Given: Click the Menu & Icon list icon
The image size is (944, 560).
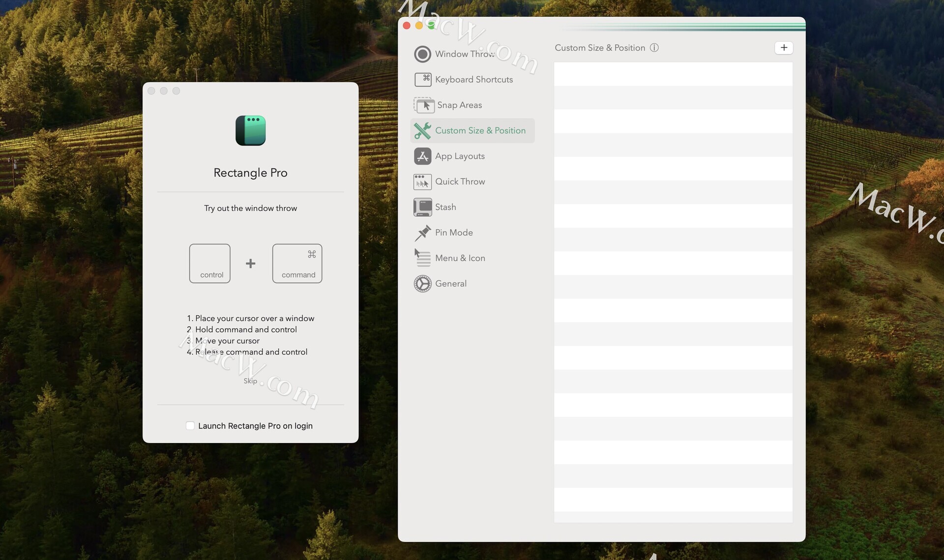Looking at the screenshot, I should tap(422, 258).
